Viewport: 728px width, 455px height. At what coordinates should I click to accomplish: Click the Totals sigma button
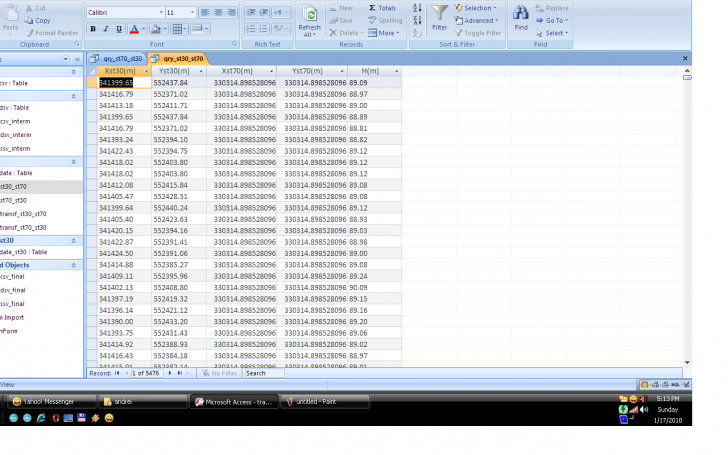tap(382, 8)
